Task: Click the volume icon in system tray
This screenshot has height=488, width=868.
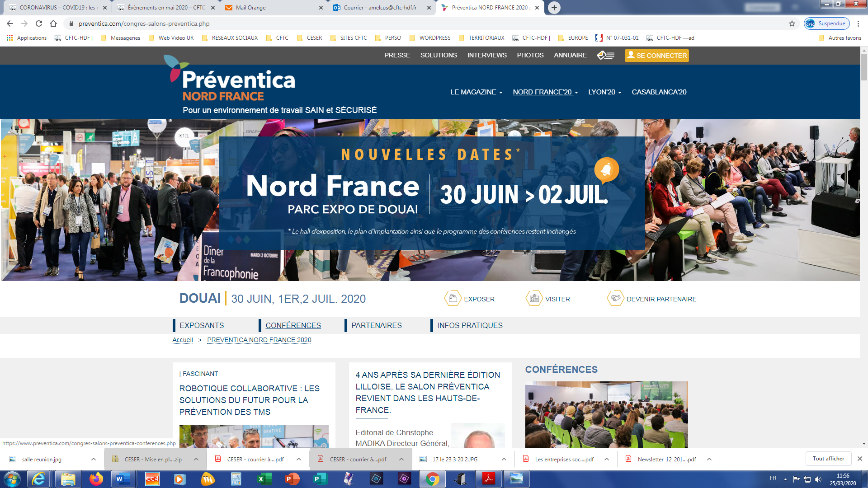Action: pos(818,479)
